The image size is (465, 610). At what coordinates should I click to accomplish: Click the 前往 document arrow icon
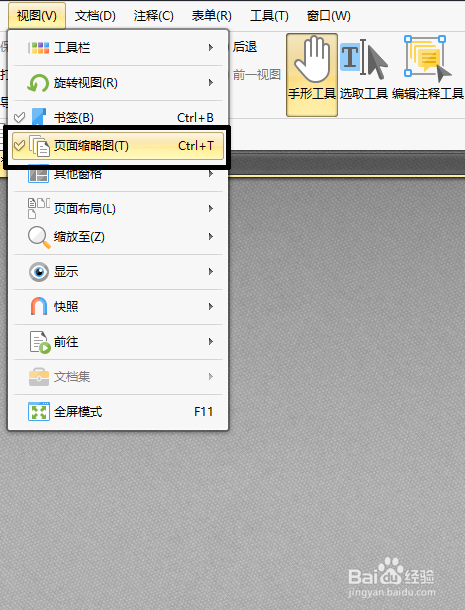(40, 342)
